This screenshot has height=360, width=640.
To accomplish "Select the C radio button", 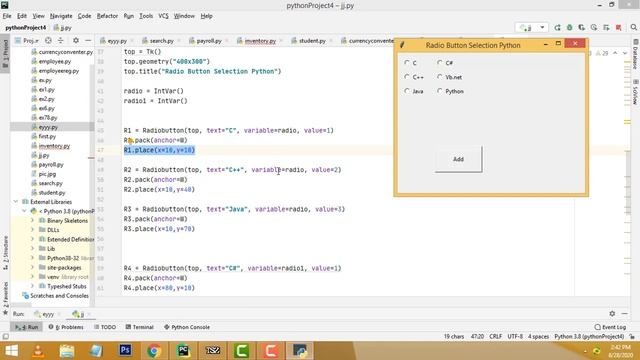I will [407, 62].
